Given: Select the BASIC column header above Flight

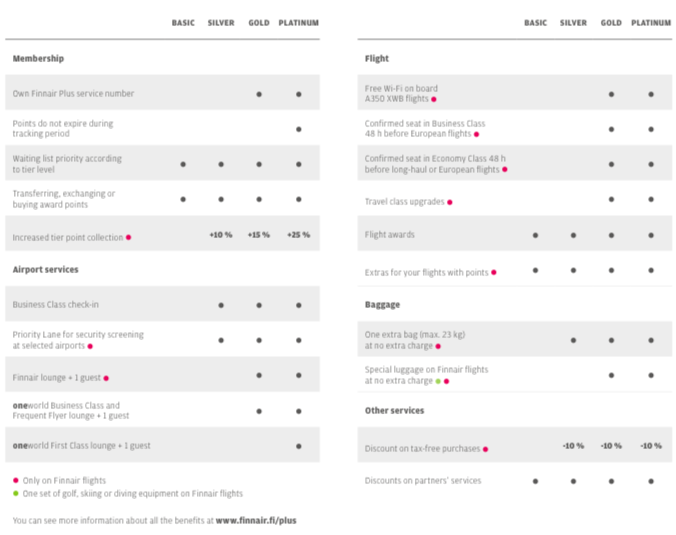Looking at the screenshot, I should point(535,23).
